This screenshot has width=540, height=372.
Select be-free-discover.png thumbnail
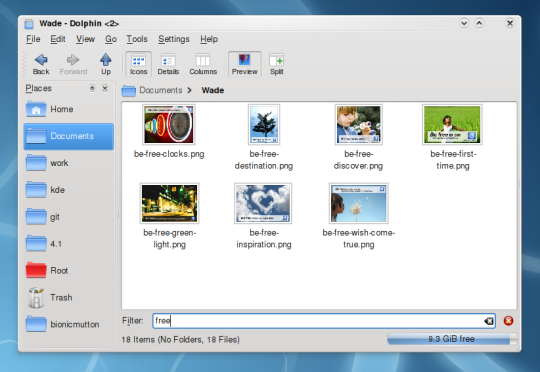coord(359,124)
